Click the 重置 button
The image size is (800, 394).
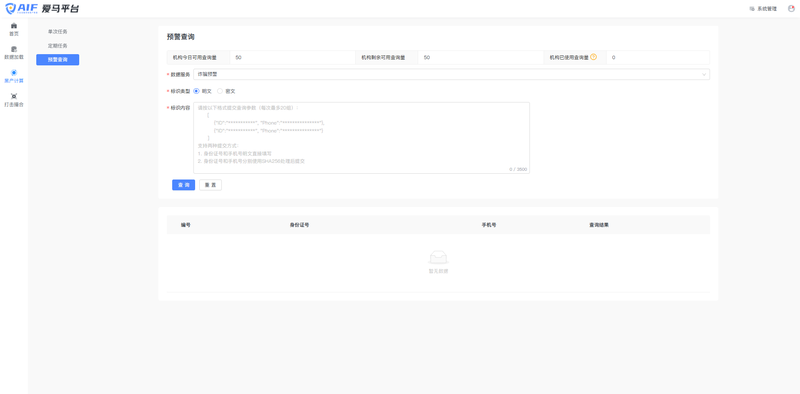pos(210,185)
